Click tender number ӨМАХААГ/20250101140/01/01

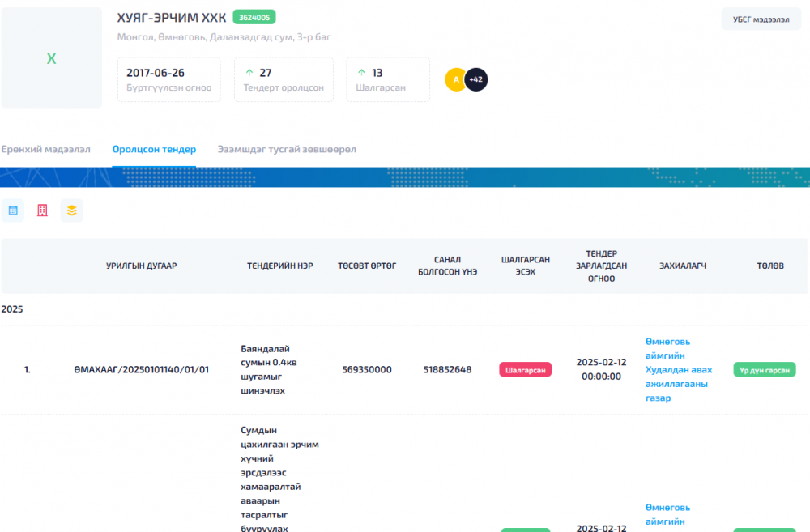[142, 370]
